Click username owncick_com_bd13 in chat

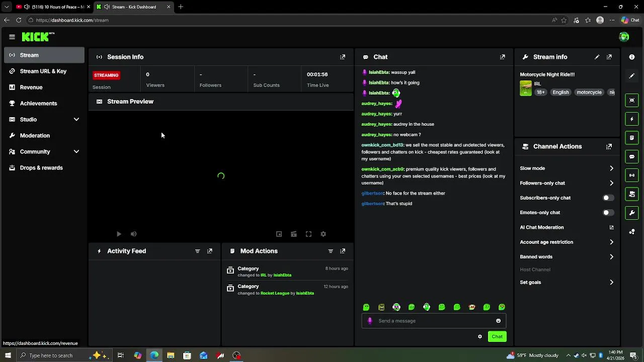(382, 145)
